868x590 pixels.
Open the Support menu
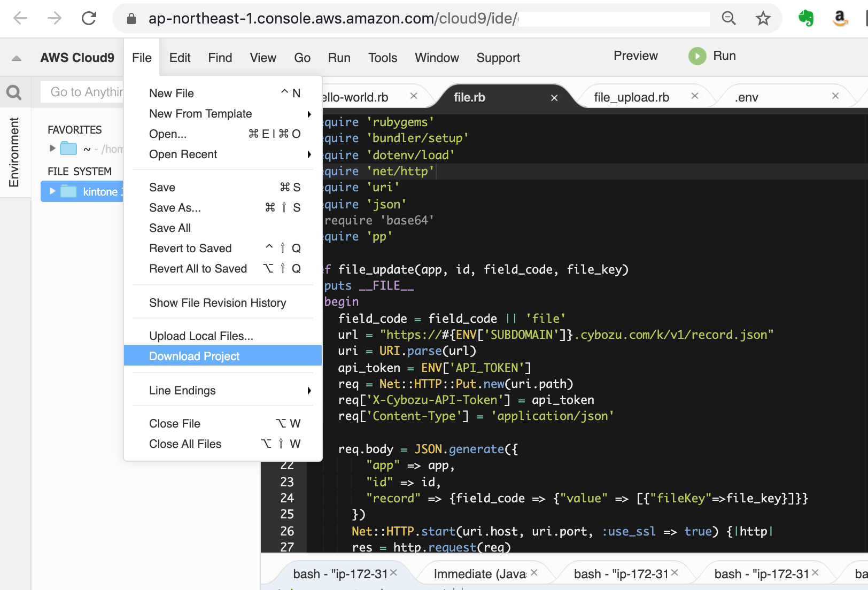[x=498, y=58]
